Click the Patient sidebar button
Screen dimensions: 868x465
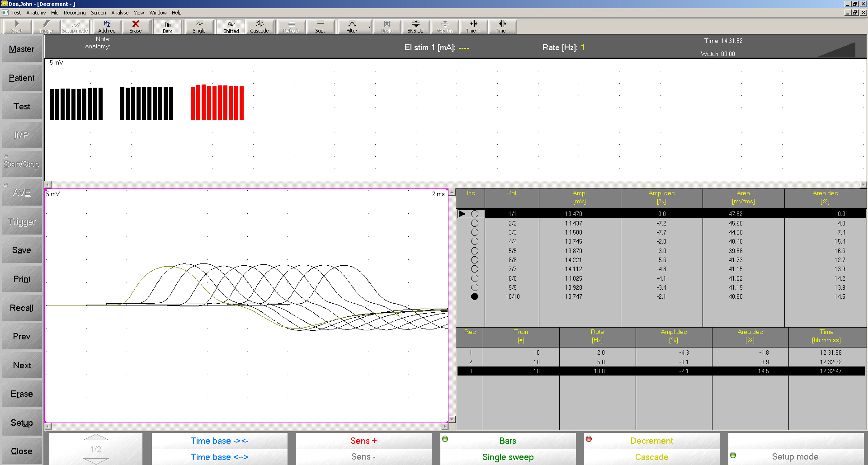(x=22, y=78)
